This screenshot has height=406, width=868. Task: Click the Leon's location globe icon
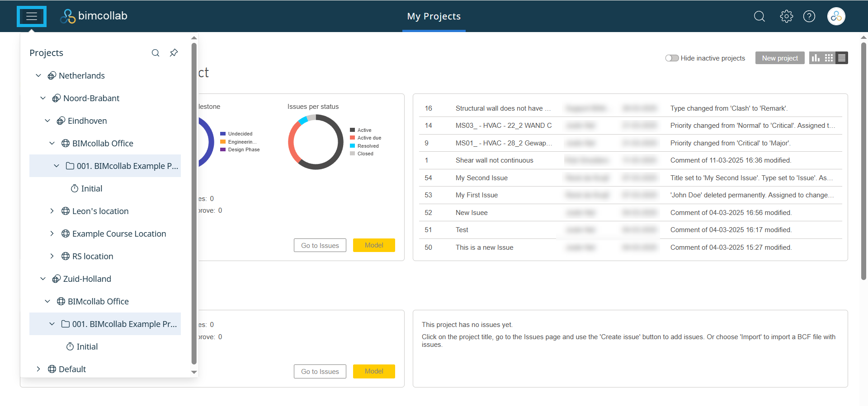(x=66, y=211)
